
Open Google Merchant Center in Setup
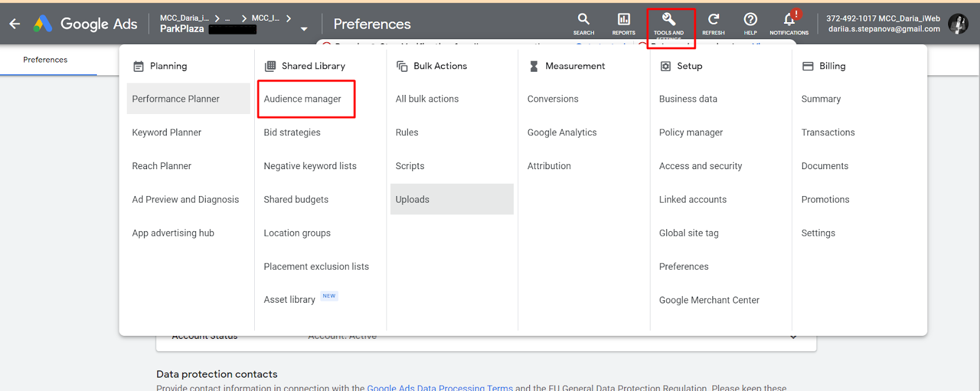click(x=709, y=300)
